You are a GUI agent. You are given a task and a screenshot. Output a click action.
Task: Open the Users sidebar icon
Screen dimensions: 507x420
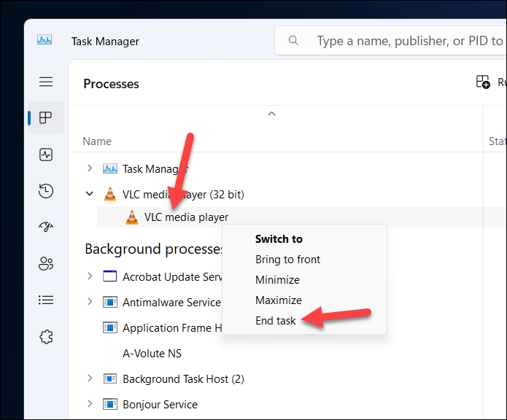click(x=46, y=264)
